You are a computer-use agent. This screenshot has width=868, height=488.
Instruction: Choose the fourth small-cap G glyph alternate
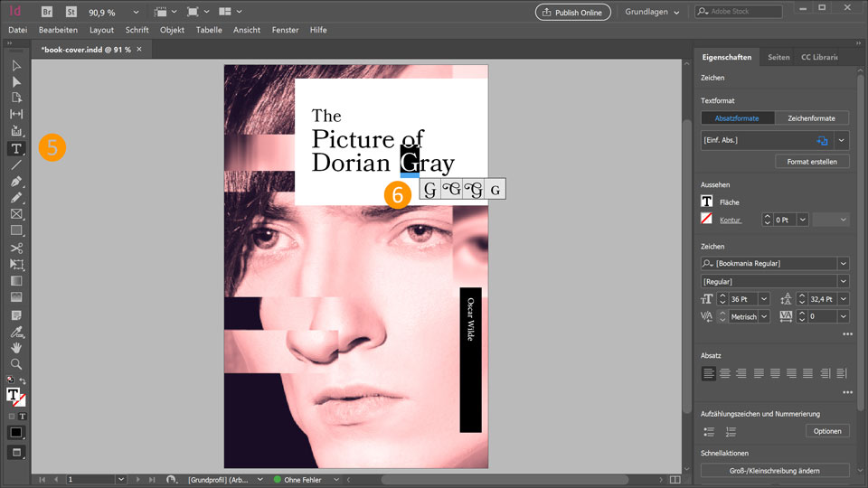[x=495, y=189]
